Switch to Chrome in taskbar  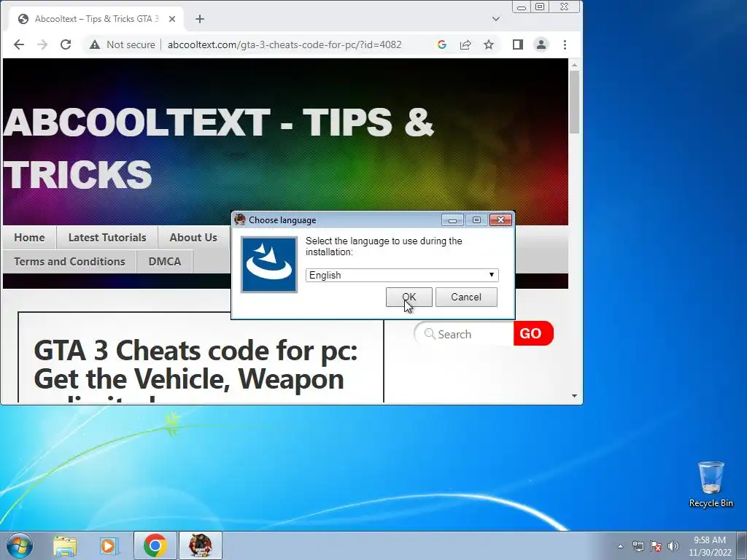[x=155, y=545]
